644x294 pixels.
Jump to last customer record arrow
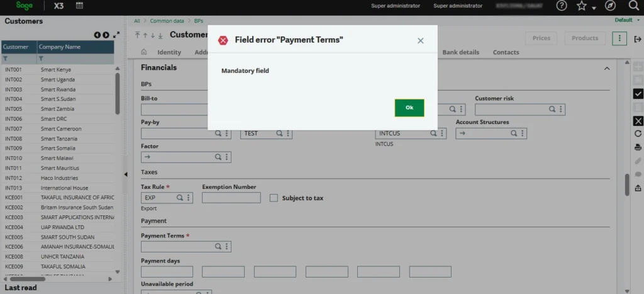160,35
